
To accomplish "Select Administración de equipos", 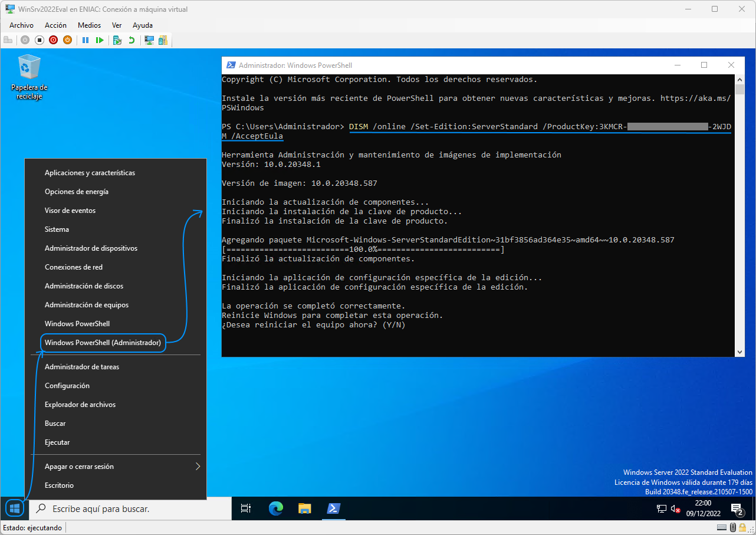I will point(116,305).
